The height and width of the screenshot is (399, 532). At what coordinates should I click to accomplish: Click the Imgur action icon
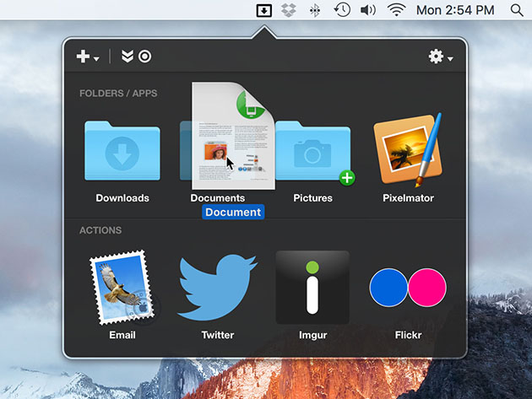click(312, 288)
